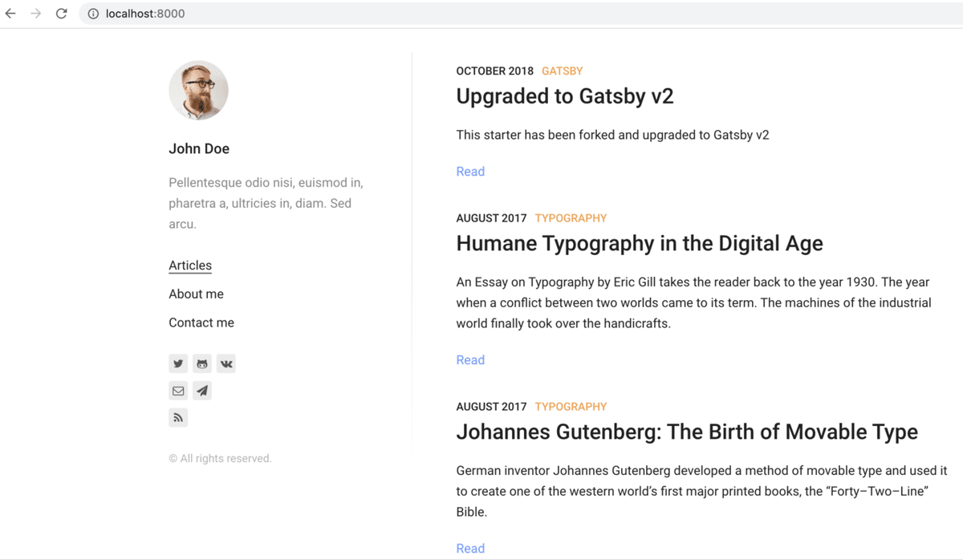Screen dimensions: 963x560
Task: Click the VK social icon
Action: 226,363
